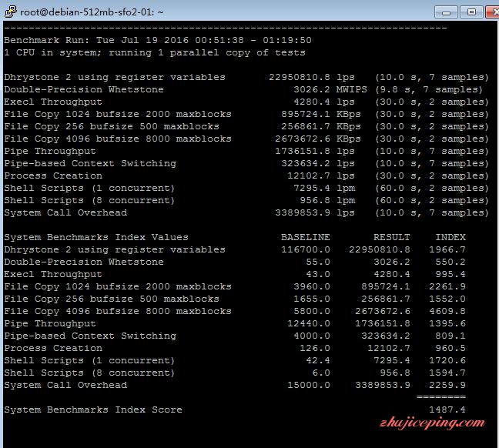Click the RESULT column header

391,237
